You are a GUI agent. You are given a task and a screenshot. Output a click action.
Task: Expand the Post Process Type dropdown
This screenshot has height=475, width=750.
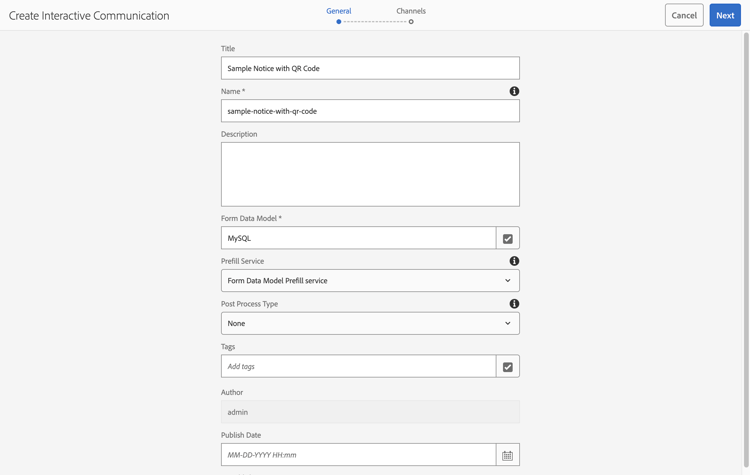(370, 323)
